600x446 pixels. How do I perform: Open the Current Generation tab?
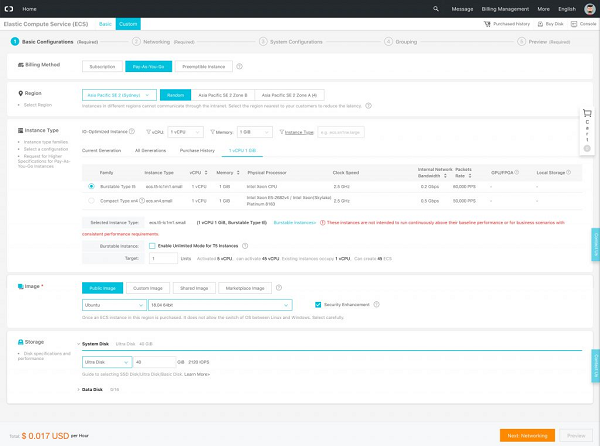click(x=101, y=150)
